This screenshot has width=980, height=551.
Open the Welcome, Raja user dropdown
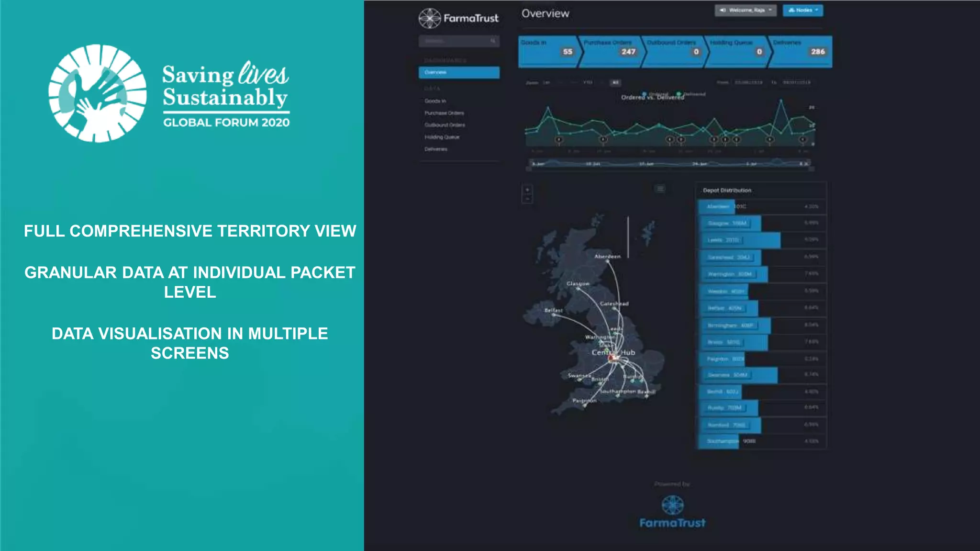[745, 10]
